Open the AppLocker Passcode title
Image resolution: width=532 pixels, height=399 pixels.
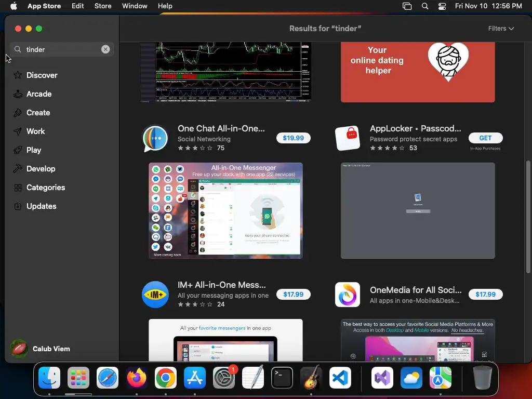point(415,129)
